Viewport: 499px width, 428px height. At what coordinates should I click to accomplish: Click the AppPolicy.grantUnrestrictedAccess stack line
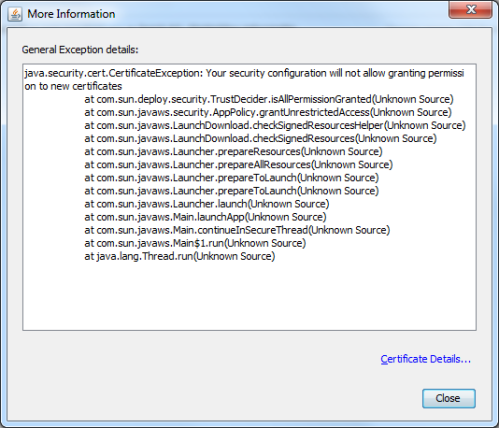tap(268, 112)
